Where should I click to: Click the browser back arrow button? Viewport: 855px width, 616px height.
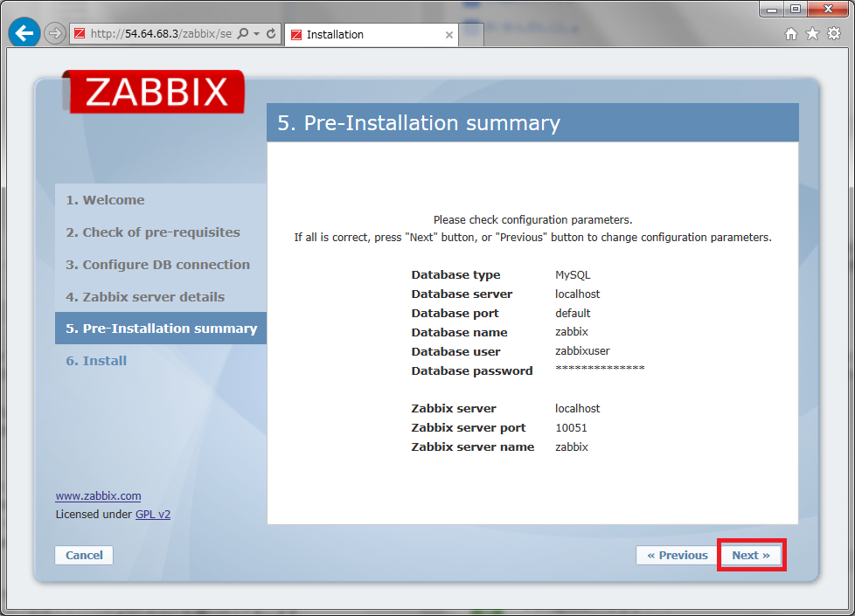click(24, 33)
